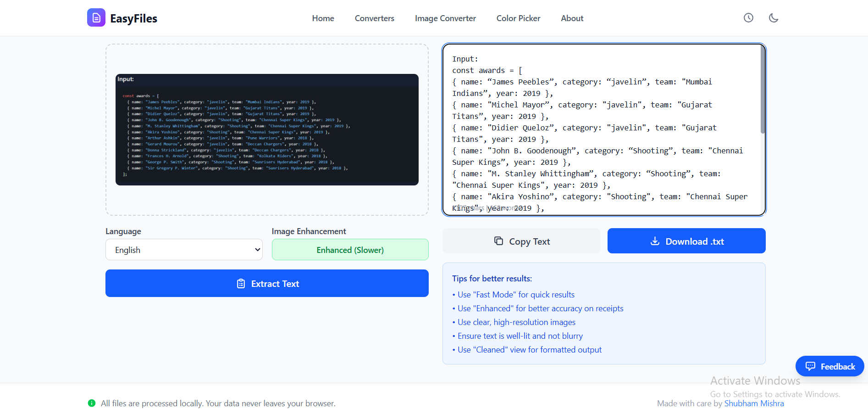
Task: Click tip about "Cleaned" view formatted output
Action: coord(530,350)
